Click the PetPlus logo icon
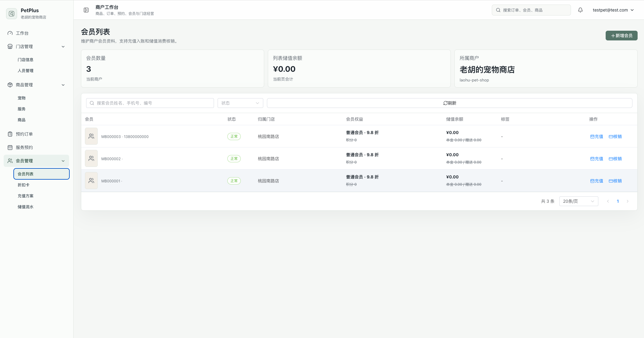644x338 pixels. [x=12, y=14]
